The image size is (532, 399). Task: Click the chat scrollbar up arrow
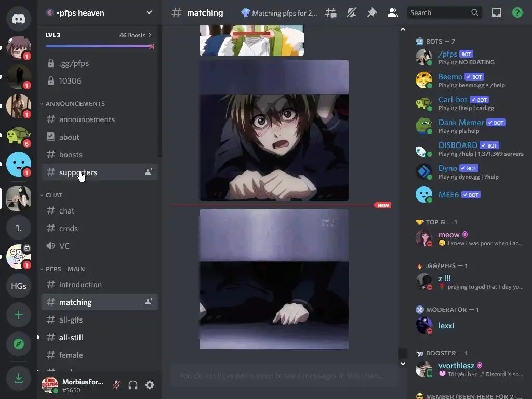coord(403,29)
